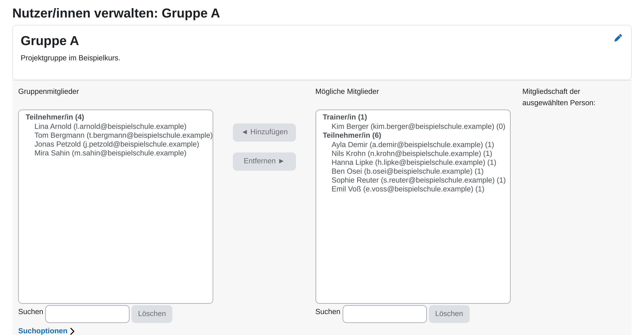Click the Hinzufügen button

(264, 132)
